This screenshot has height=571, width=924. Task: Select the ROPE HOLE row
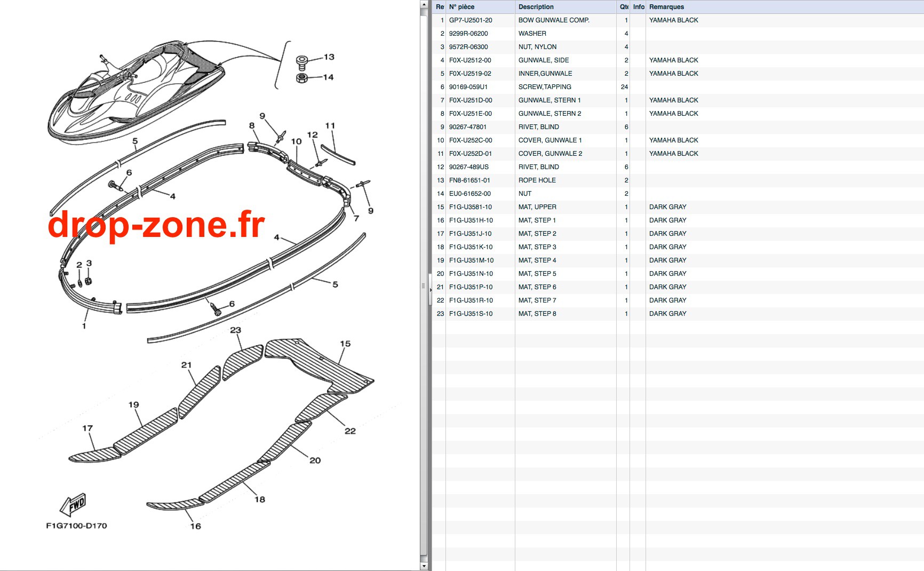(678, 180)
